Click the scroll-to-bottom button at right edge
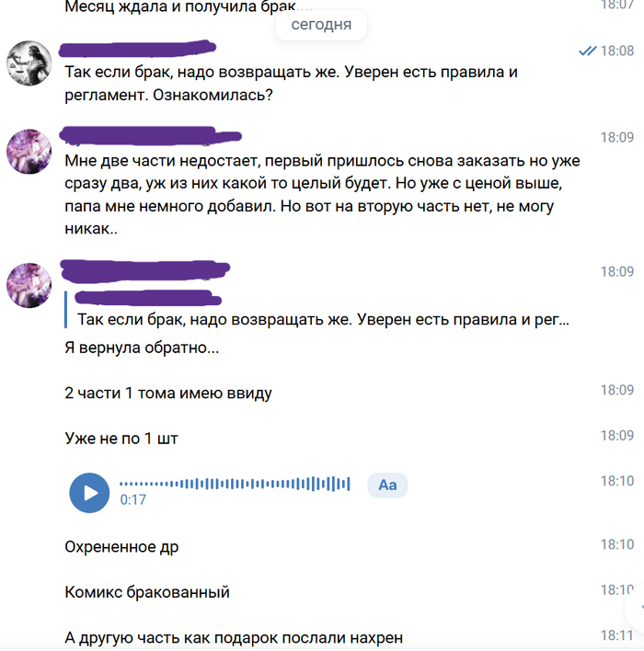The height and width of the screenshot is (651, 644). click(636, 609)
